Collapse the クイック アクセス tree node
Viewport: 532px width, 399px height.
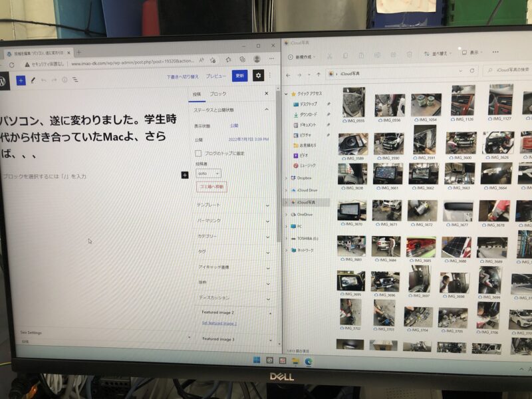tap(287, 94)
